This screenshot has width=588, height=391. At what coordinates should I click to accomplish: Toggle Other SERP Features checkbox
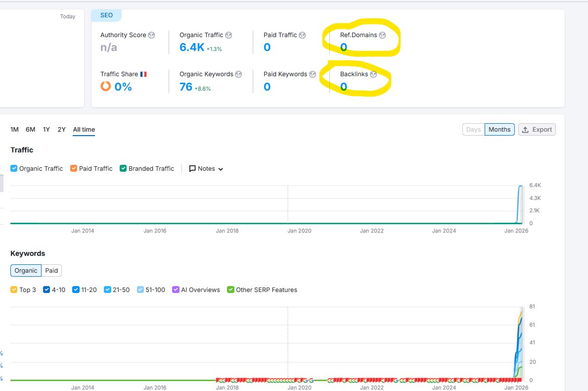click(230, 290)
